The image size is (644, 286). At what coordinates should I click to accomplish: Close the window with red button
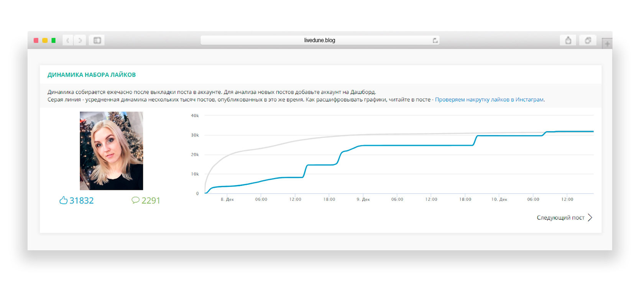36,40
